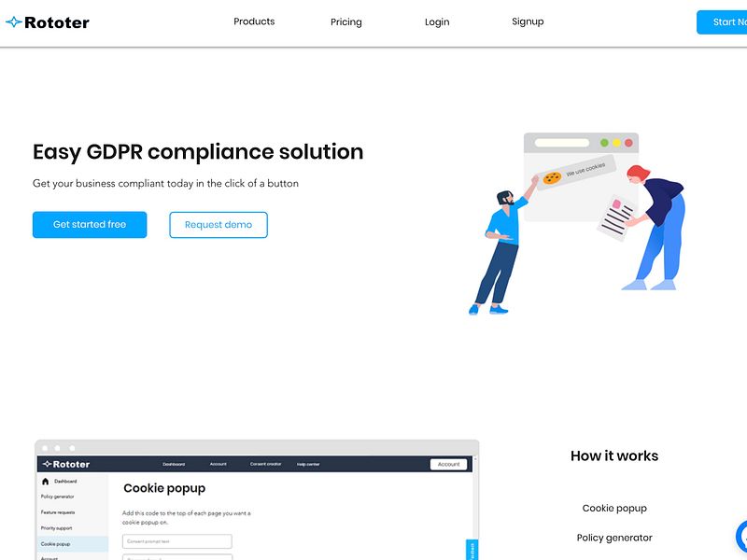Select Account link in the preview's dark nav bar
This screenshot has width=747, height=560.
point(218,464)
